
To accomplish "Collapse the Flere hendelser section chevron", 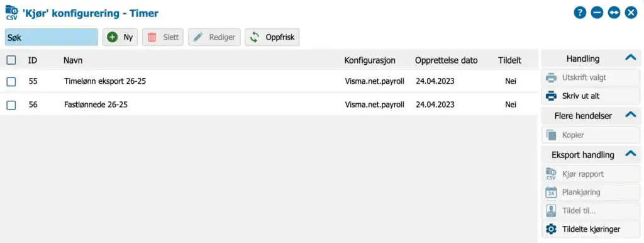I will click(630, 115).
